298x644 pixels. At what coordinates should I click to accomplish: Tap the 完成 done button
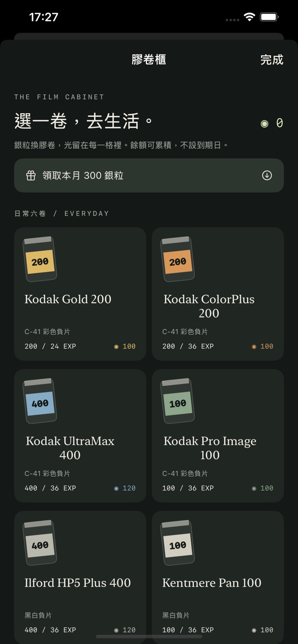click(272, 60)
